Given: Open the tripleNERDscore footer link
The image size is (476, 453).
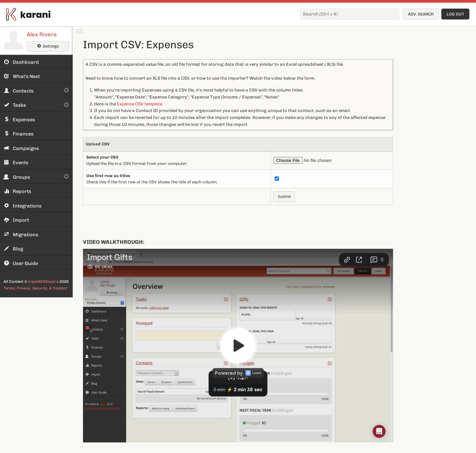Looking at the screenshot, I should pyautogui.click(x=43, y=282).
